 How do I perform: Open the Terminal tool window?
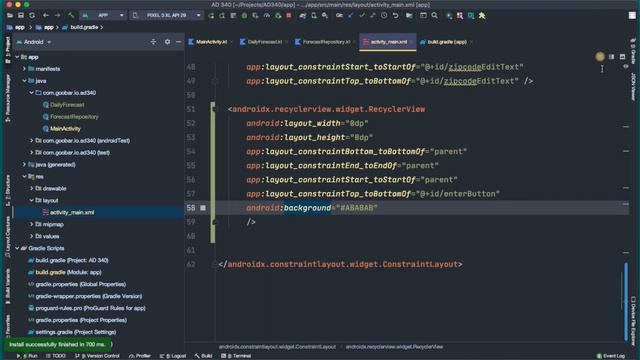click(x=236, y=356)
